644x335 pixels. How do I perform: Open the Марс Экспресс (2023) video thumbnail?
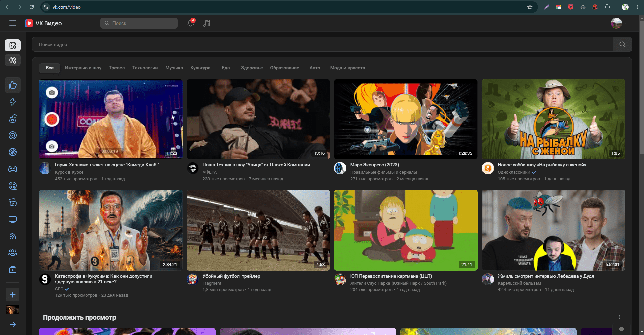[405, 119]
